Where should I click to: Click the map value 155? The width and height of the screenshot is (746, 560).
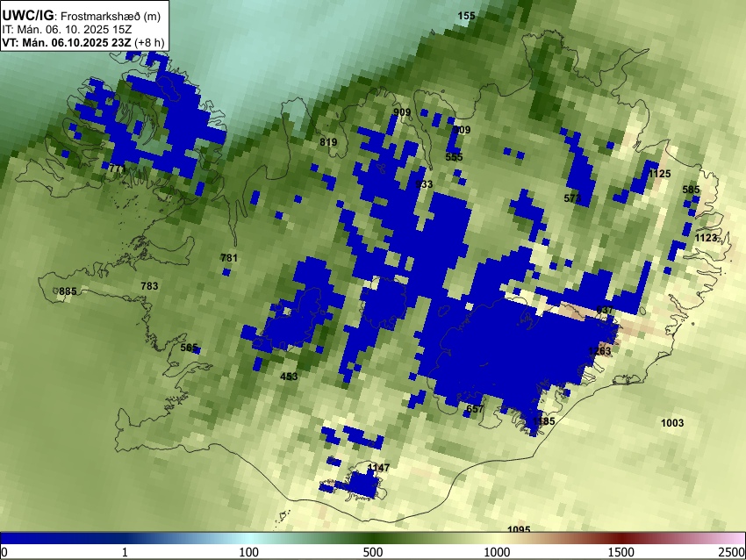pos(466,16)
